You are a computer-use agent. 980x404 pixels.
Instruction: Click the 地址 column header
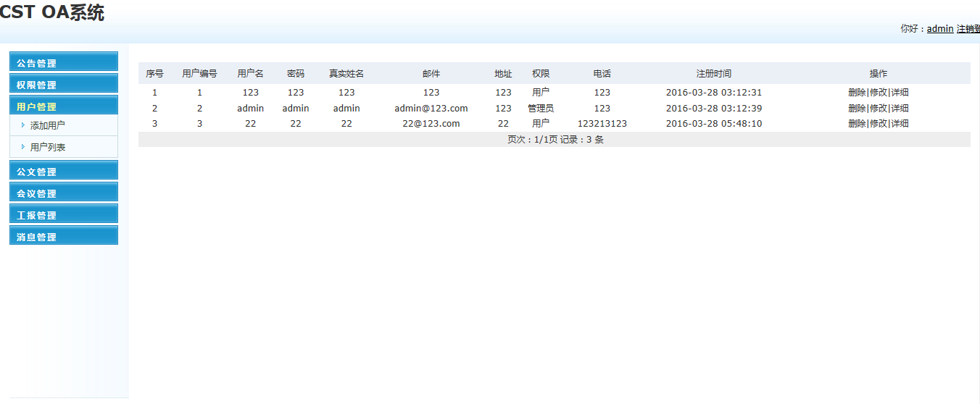pos(503,74)
